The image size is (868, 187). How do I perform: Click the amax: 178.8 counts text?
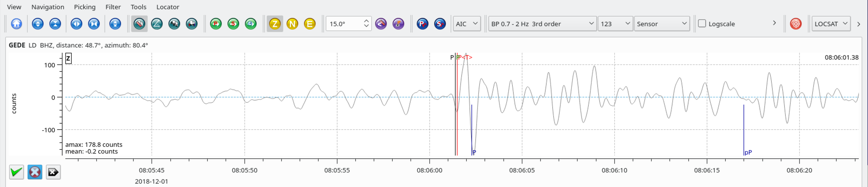(x=94, y=145)
